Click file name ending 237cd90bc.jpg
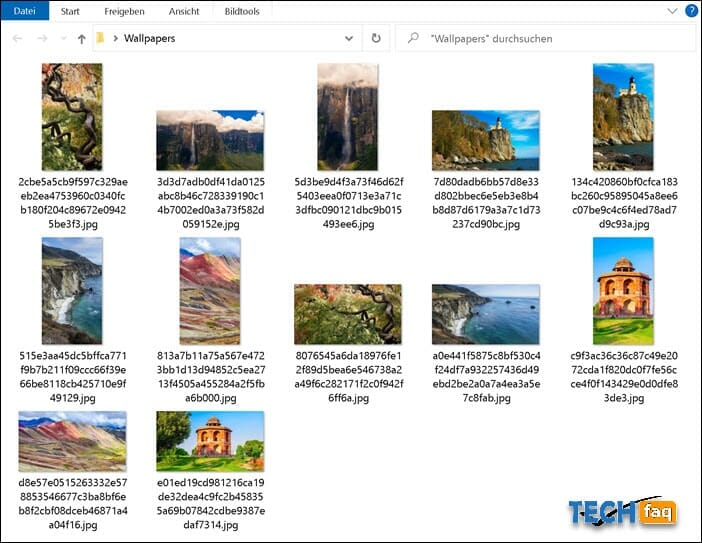Image resolution: width=702 pixels, height=543 pixels. point(486,203)
